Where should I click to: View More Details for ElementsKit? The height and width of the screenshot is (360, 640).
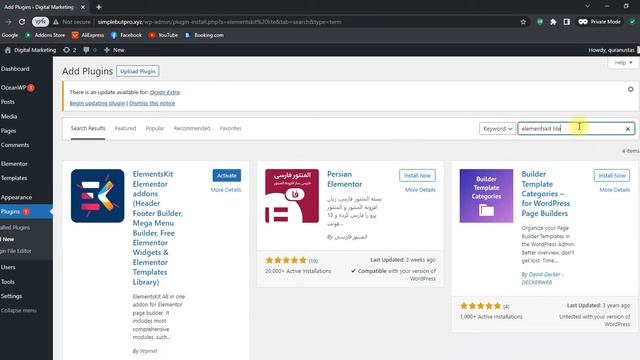click(226, 190)
